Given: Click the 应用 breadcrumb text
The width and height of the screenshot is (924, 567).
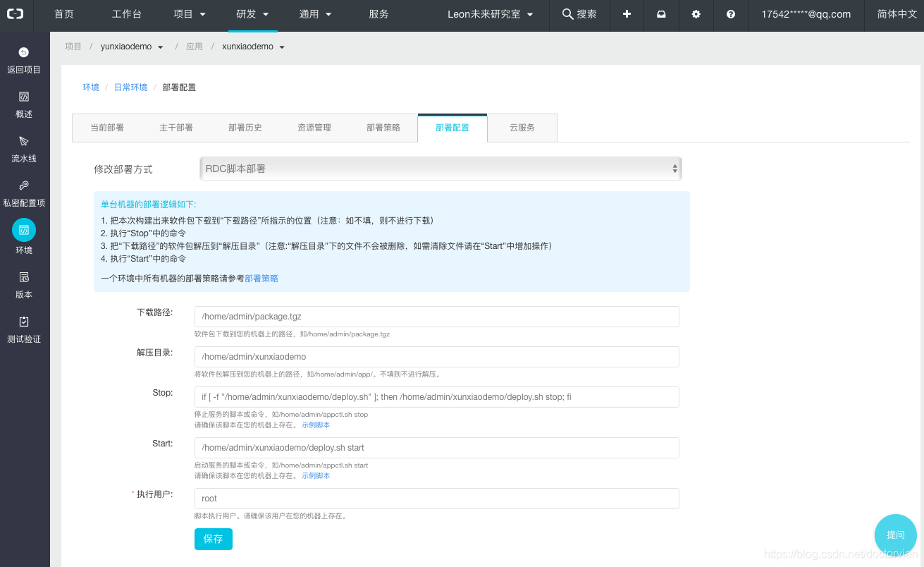Looking at the screenshot, I should [195, 47].
